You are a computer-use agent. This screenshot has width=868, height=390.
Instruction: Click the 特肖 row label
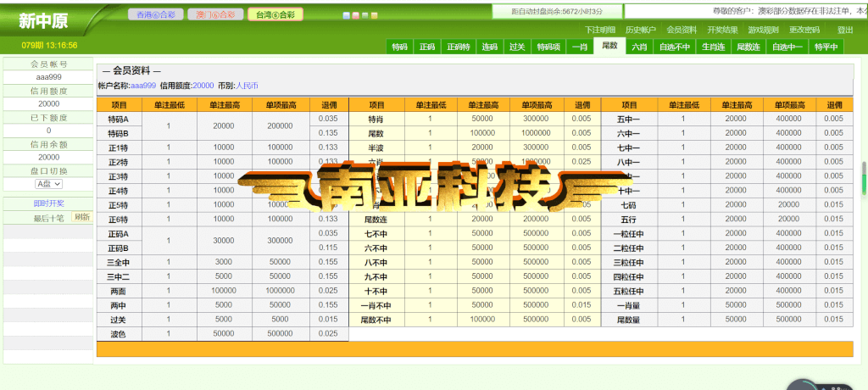click(377, 119)
